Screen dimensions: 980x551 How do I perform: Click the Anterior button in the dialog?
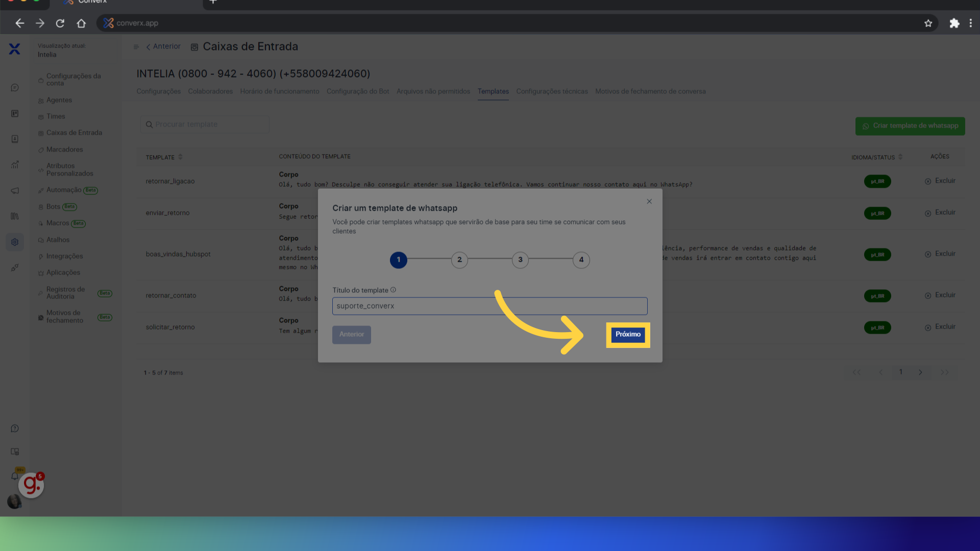point(352,335)
